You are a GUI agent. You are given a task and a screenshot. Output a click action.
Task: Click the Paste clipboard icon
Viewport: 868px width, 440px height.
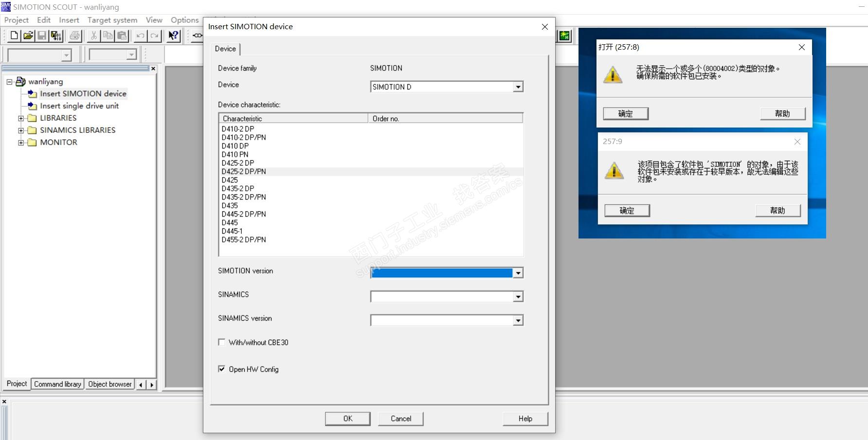click(x=122, y=36)
